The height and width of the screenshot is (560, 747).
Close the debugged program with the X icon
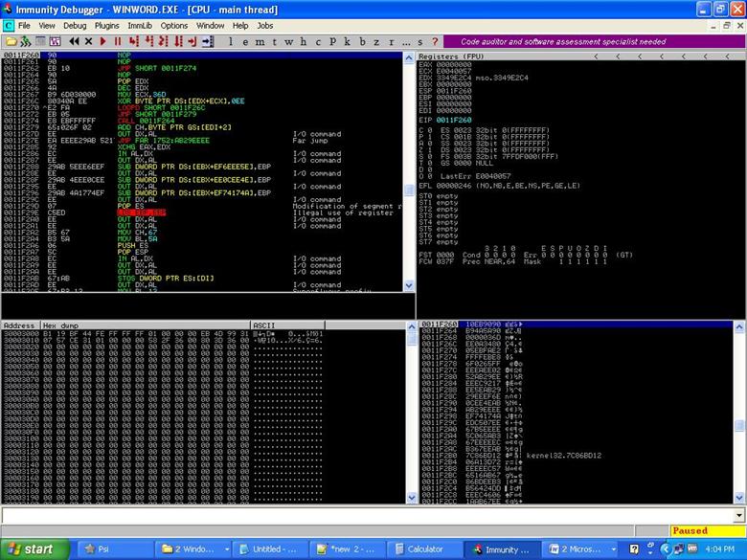click(x=89, y=41)
